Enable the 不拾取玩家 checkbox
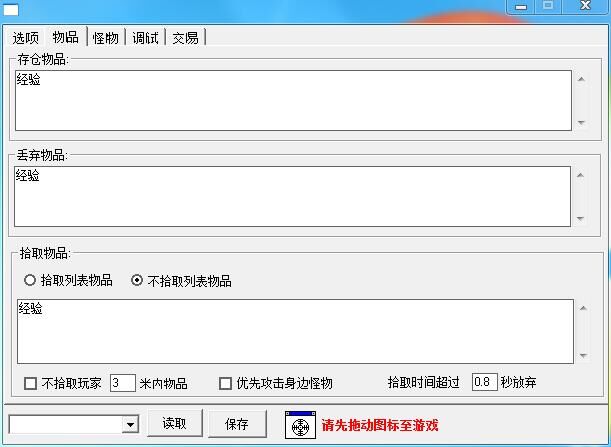 [x=30, y=383]
